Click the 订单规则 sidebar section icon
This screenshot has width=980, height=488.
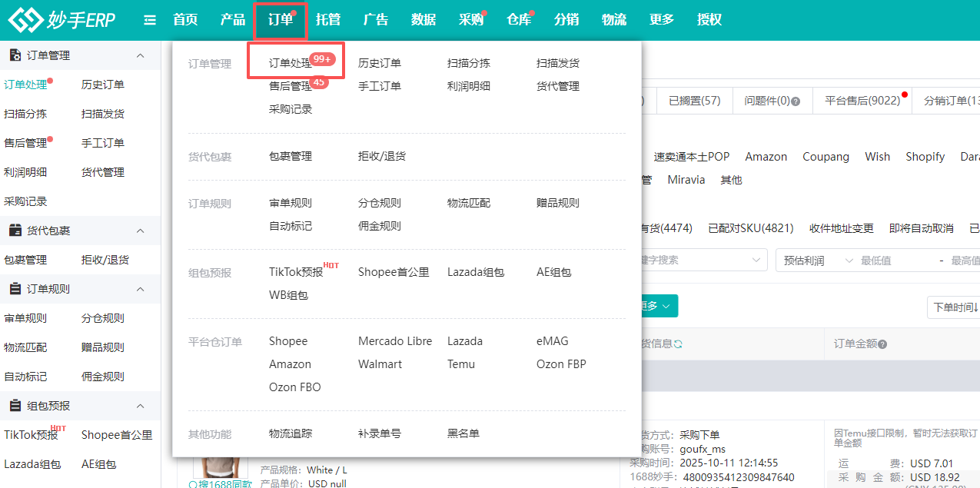(x=15, y=289)
